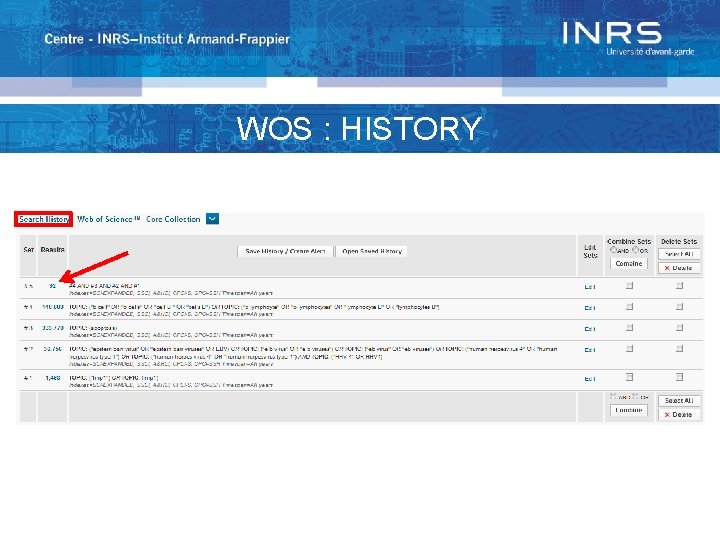Check delete box for apoptosis set
This screenshot has height=540, width=720.
click(x=680, y=327)
